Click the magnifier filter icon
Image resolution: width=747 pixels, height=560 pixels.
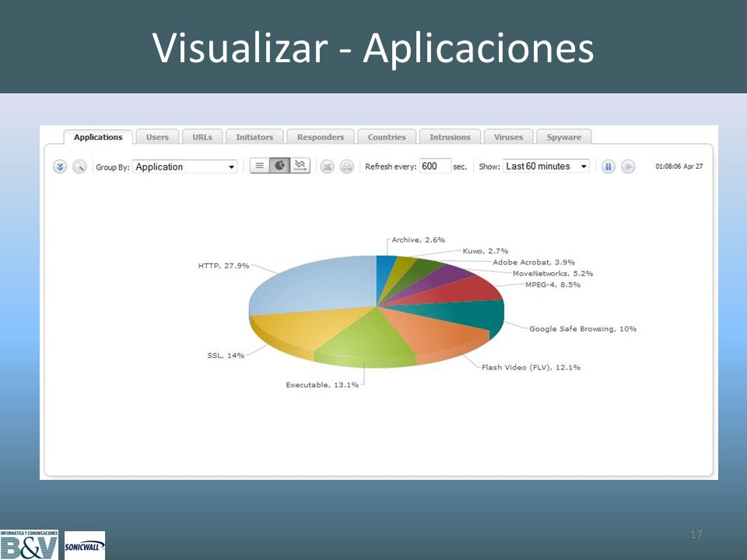coord(79,166)
